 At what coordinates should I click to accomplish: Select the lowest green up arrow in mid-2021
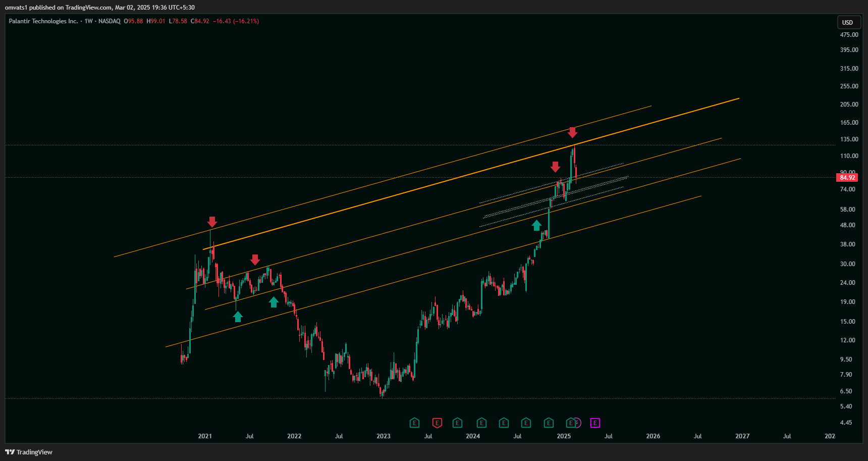point(238,317)
